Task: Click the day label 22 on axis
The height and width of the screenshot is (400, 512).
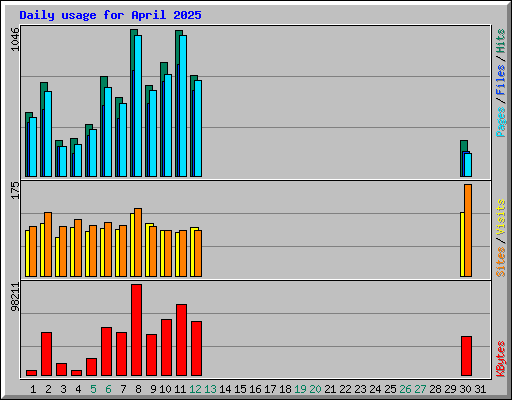Action: pyautogui.click(x=345, y=389)
